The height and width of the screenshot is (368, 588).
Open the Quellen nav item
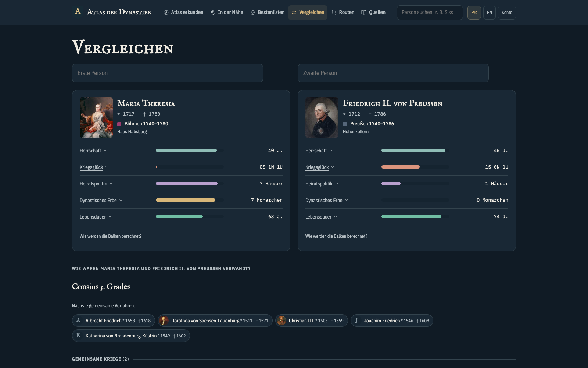[x=373, y=13]
